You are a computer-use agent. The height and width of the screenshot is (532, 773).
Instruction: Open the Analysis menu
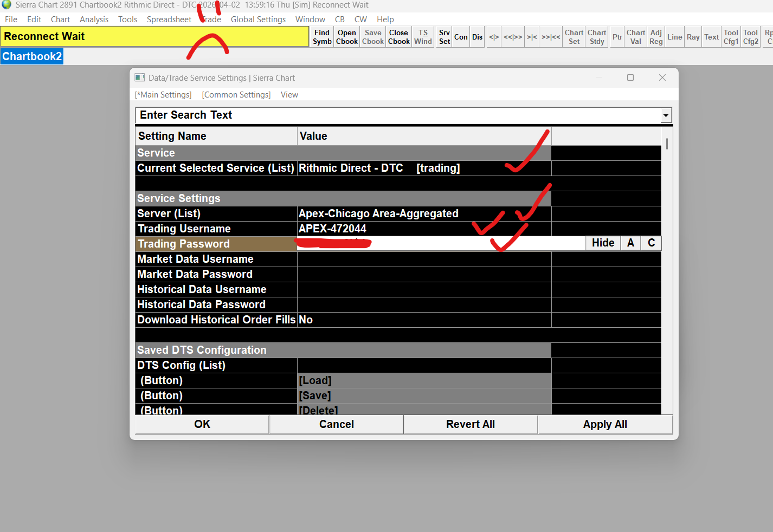coord(94,20)
